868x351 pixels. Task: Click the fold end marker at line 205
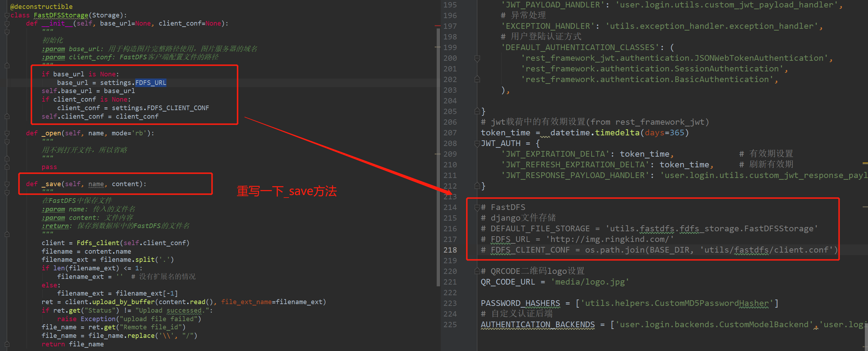pyautogui.click(x=477, y=112)
